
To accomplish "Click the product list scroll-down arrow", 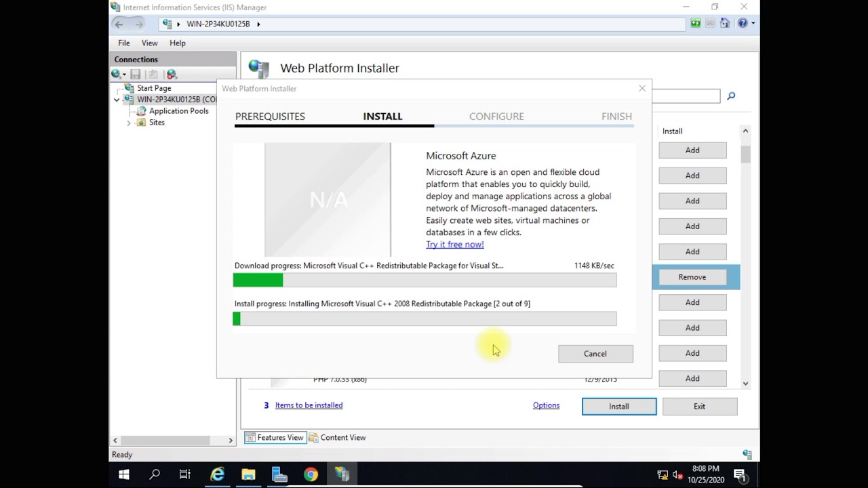I will 745,384.
